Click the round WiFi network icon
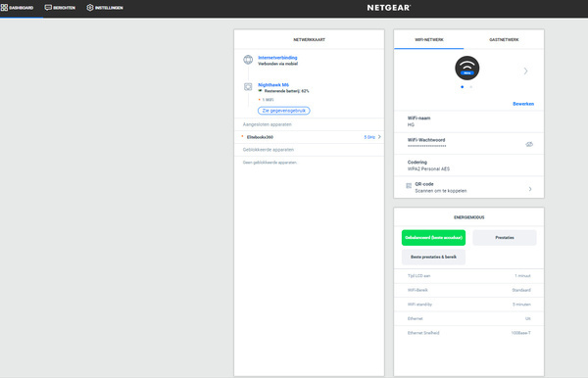 [x=466, y=69]
